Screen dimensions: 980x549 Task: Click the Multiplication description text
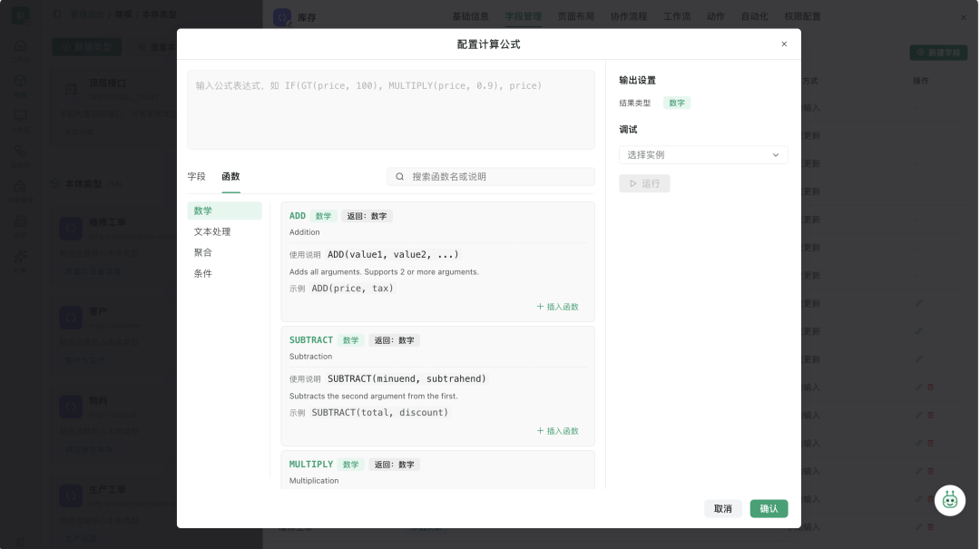(x=314, y=481)
